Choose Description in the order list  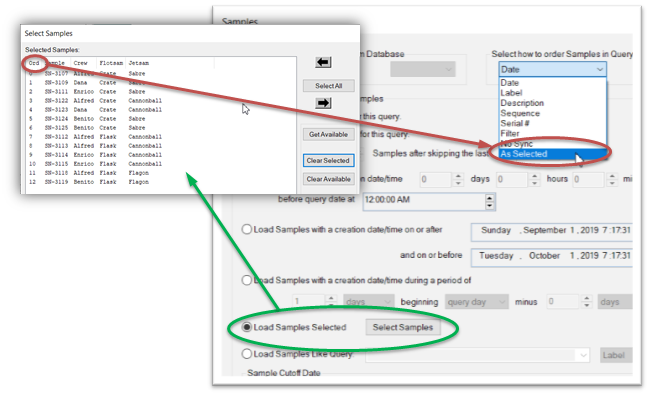pyautogui.click(x=522, y=103)
